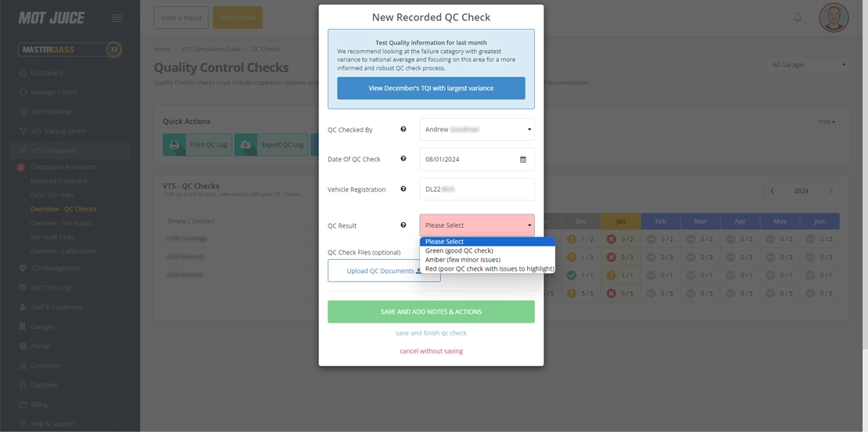Open Compliance Reminders in sidebar
868x432 pixels.
(x=63, y=167)
